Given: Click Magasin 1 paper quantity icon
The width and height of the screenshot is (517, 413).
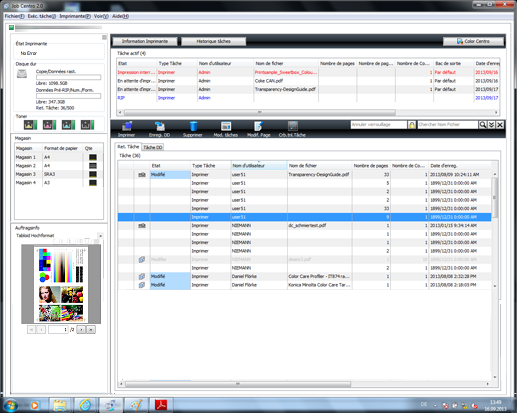Looking at the screenshot, I should click(93, 157).
